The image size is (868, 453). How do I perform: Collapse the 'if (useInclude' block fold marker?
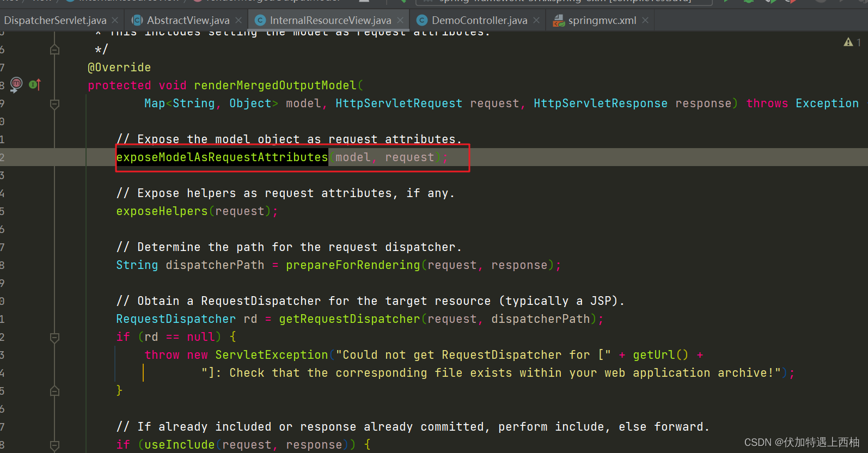[x=54, y=445]
